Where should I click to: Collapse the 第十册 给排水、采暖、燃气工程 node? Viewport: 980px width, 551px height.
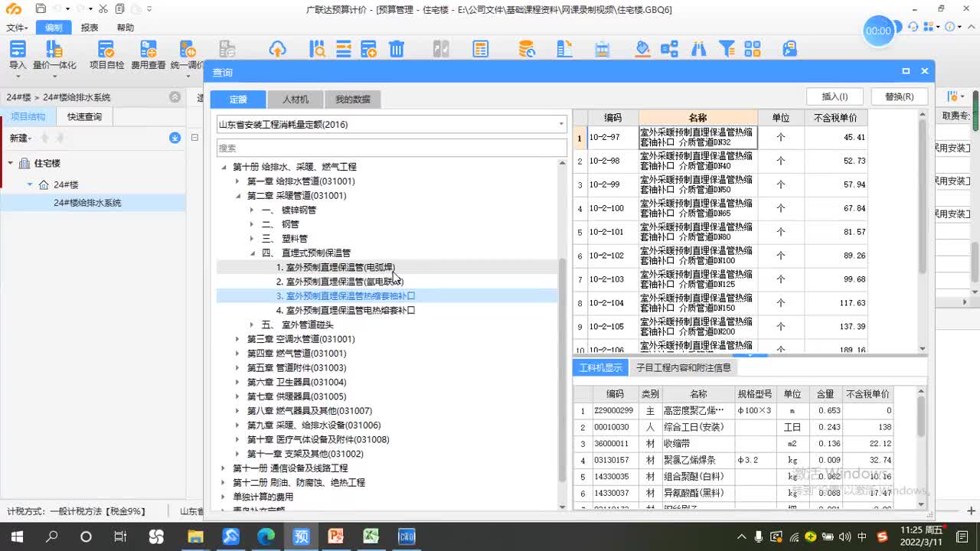(224, 167)
